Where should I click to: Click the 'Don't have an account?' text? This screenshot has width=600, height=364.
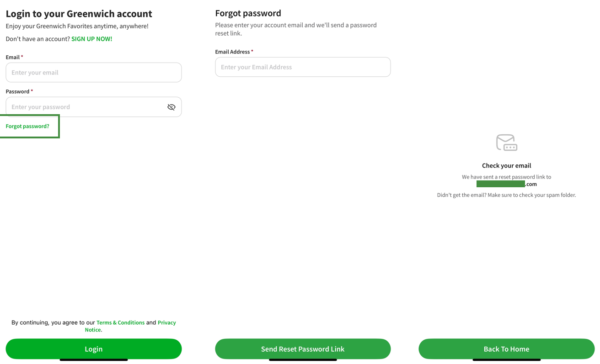pyautogui.click(x=37, y=39)
